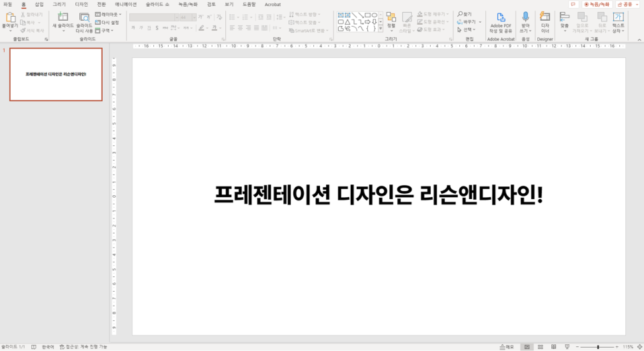Start Slide Show from status bar icon
Screen dimensions: 644x351
(567, 347)
